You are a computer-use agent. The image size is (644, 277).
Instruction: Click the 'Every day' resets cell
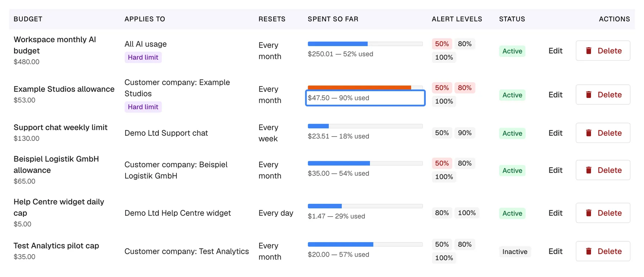(276, 213)
